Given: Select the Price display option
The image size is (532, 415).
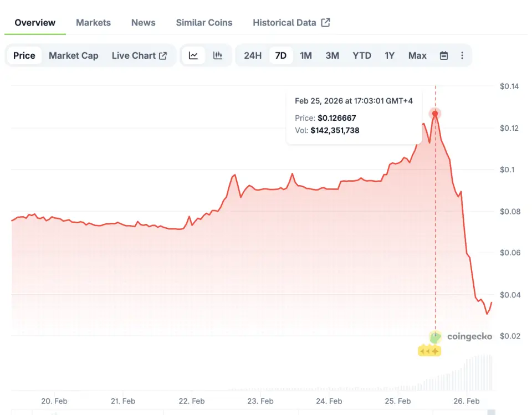Looking at the screenshot, I should coord(24,55).
